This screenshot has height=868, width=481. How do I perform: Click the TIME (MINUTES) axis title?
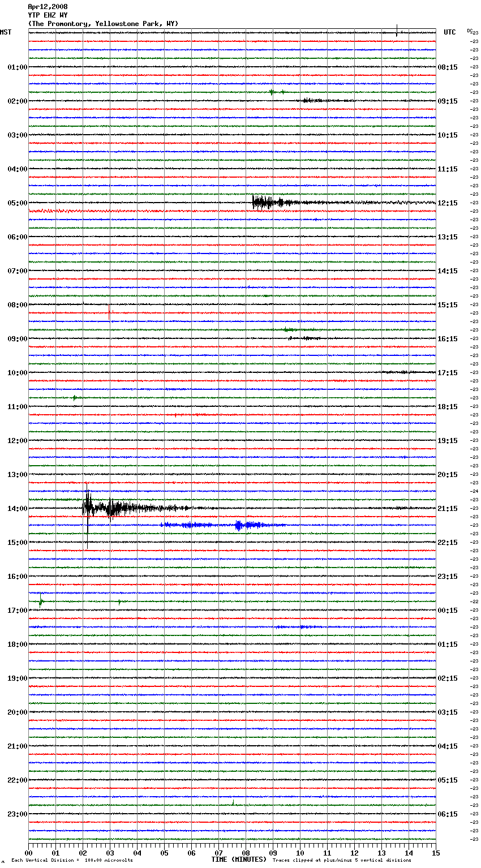point(239,860)
